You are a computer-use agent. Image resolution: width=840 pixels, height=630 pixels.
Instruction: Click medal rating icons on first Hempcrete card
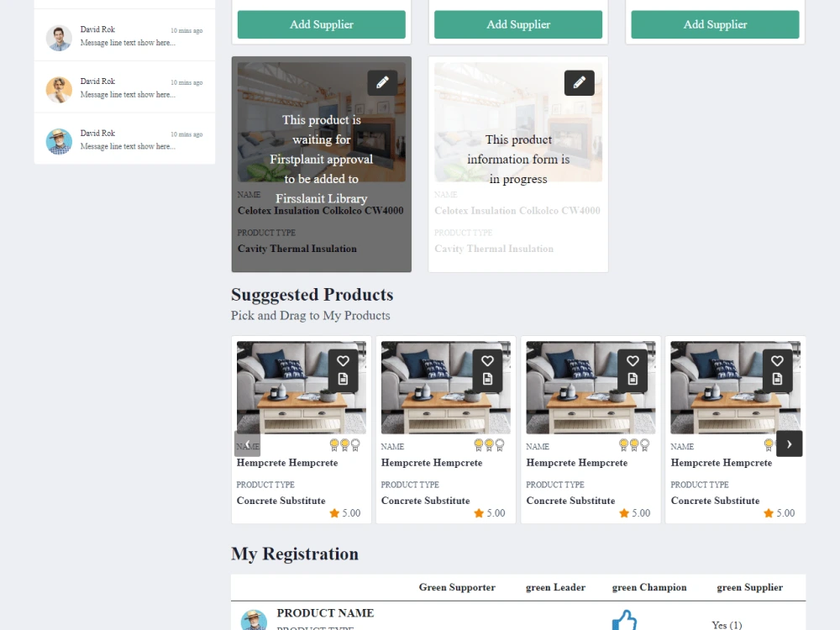tap(345, 444)
